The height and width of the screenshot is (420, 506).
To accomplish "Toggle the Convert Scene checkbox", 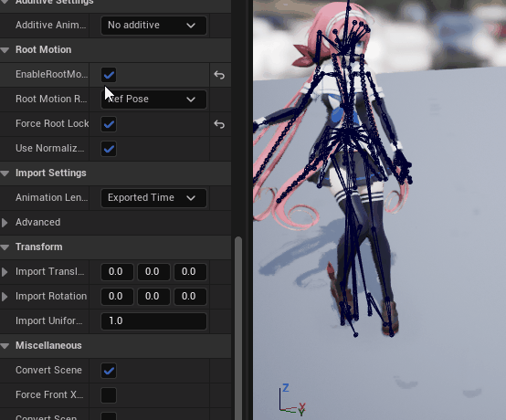I will (x=109, y=371).
